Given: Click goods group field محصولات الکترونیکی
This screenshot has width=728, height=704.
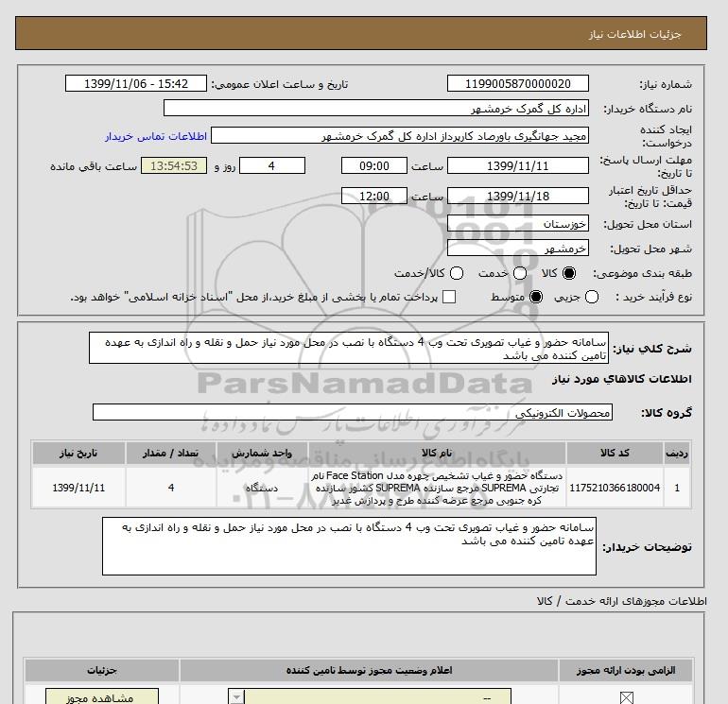Looking at the screenshot, I should coord(353,413).
